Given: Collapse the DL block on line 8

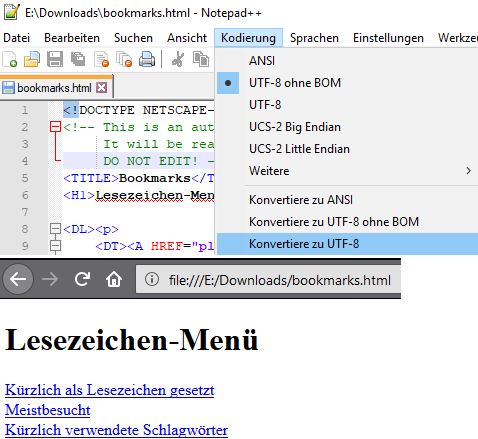Looking at the screenshot, I should click(55, 229).
